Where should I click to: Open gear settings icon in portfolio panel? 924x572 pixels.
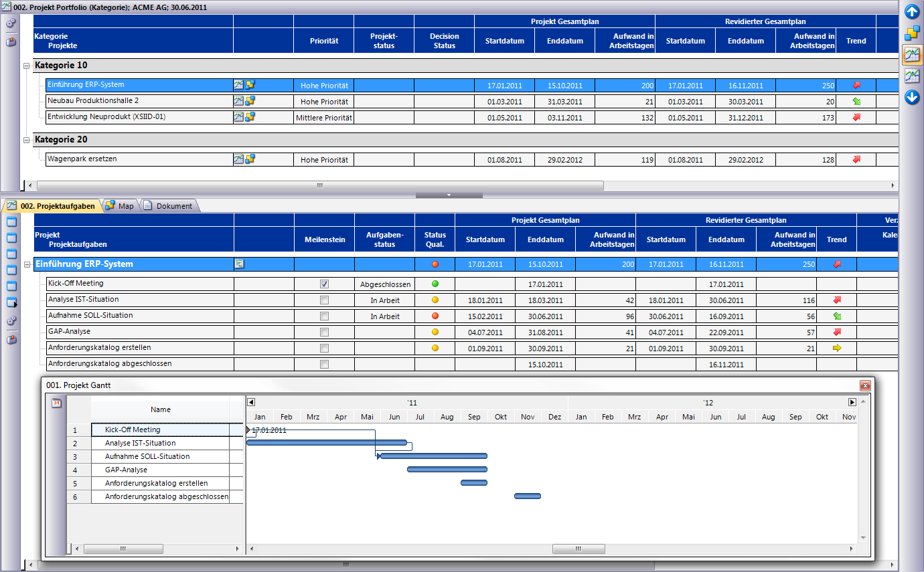[11, 23]
